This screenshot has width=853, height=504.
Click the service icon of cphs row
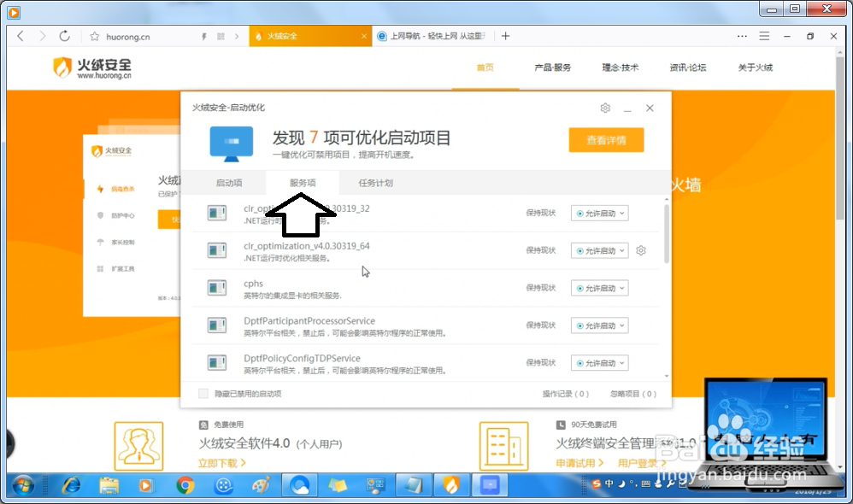[217, 288]
